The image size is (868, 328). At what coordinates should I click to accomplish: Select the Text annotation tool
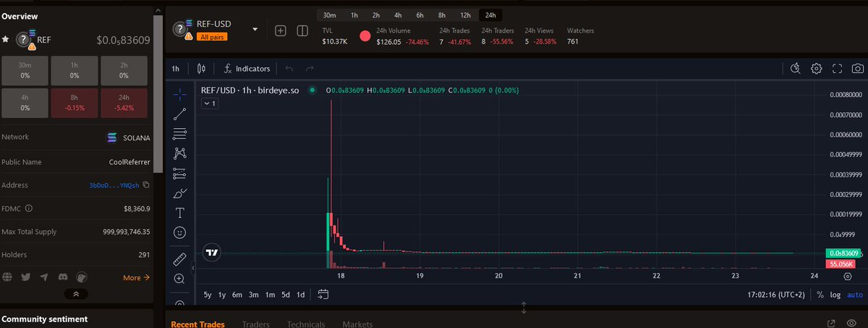(180, 213)
